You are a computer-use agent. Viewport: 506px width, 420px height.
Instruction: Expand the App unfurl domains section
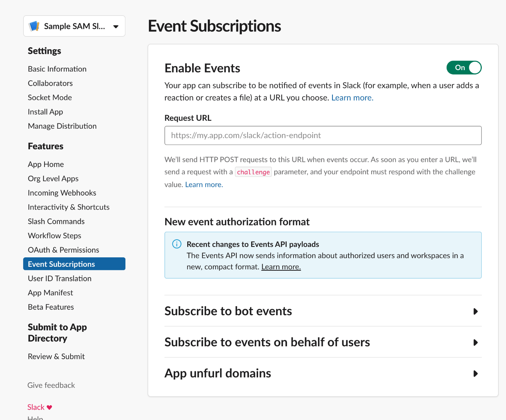(x=323, y=373)
